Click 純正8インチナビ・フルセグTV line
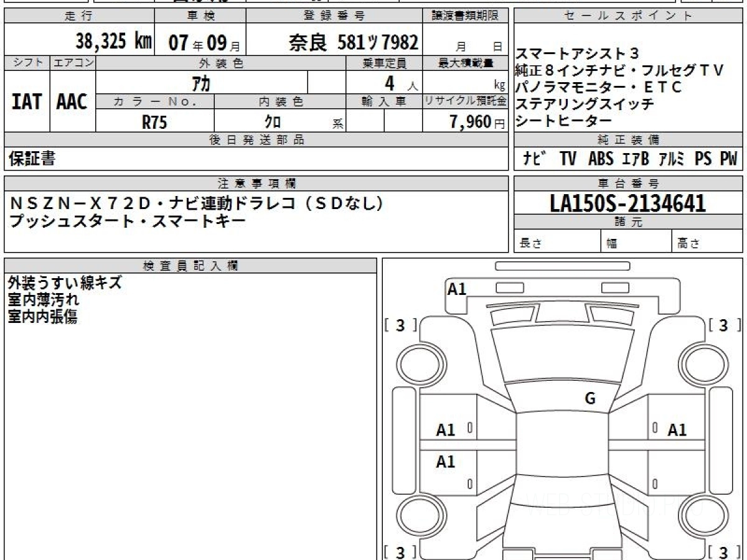 620,70
